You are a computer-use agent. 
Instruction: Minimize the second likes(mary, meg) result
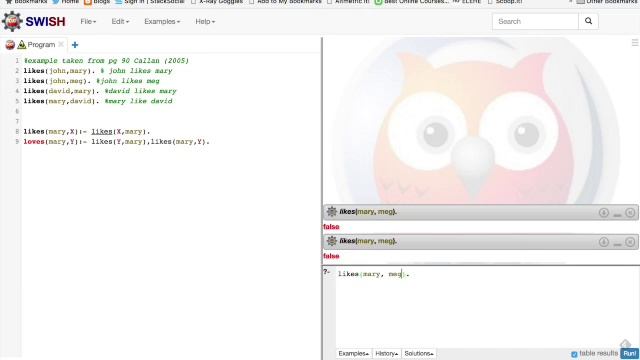pos(617,243)
